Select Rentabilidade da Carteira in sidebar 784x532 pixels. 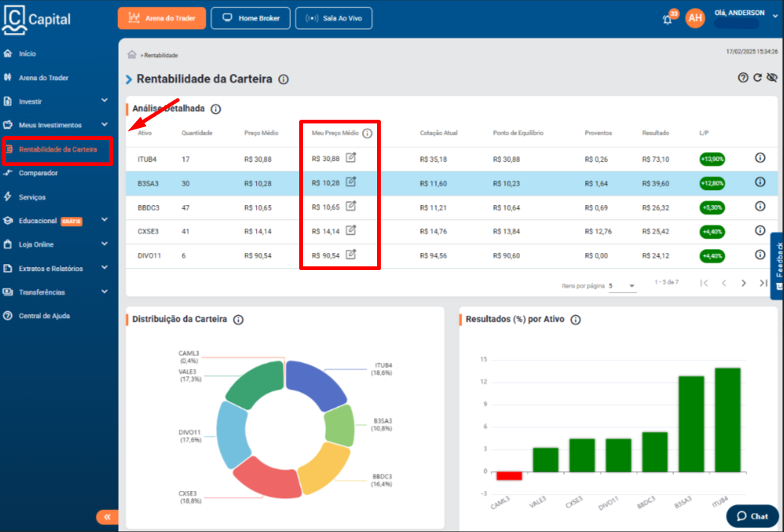(59, 150)
